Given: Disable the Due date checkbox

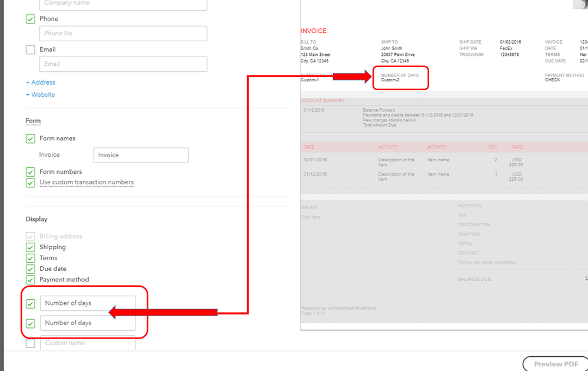Looking at the screenshot, I should click(x=30, y=269).
